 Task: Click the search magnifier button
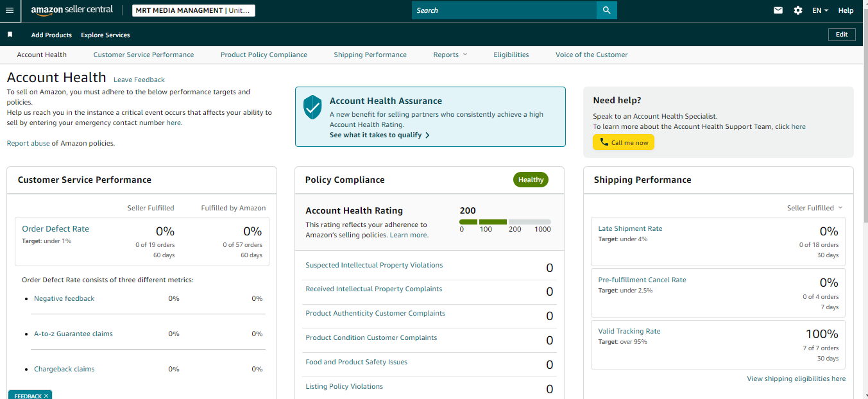coord(606,10)
